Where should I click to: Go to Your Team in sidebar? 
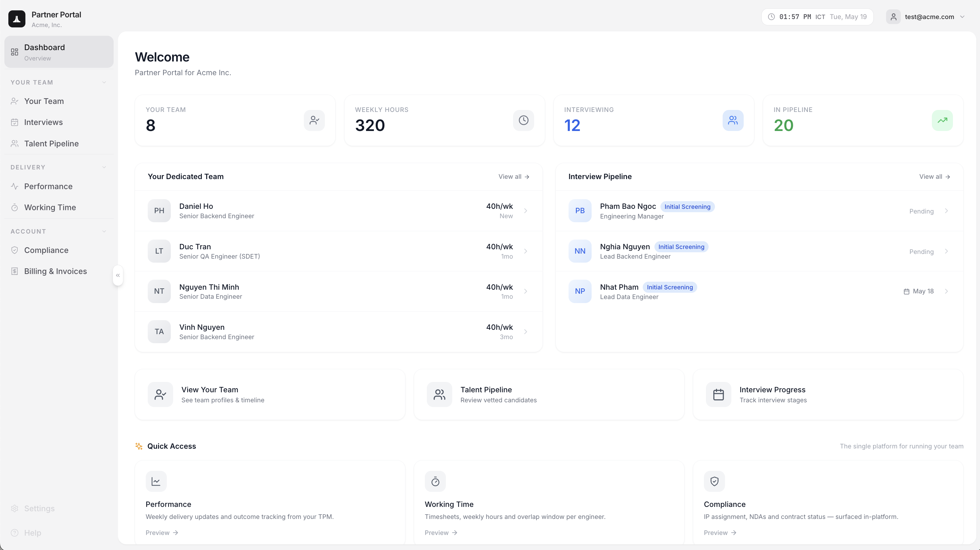59,101
